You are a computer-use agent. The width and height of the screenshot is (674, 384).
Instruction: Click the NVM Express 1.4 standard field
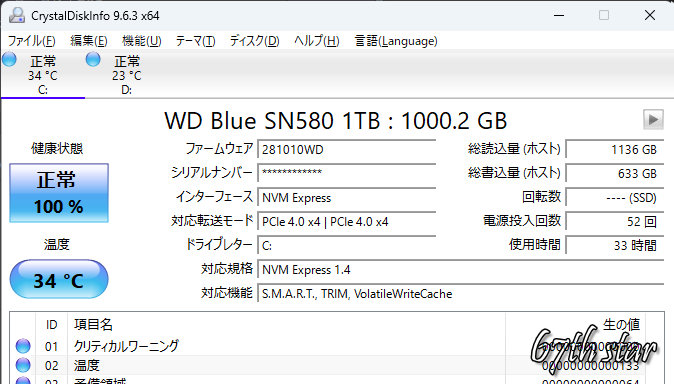[461, 270]
